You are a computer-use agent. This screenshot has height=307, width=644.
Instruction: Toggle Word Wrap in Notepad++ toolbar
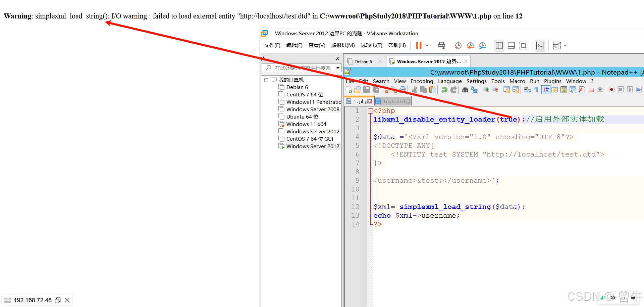coord(527,90)
